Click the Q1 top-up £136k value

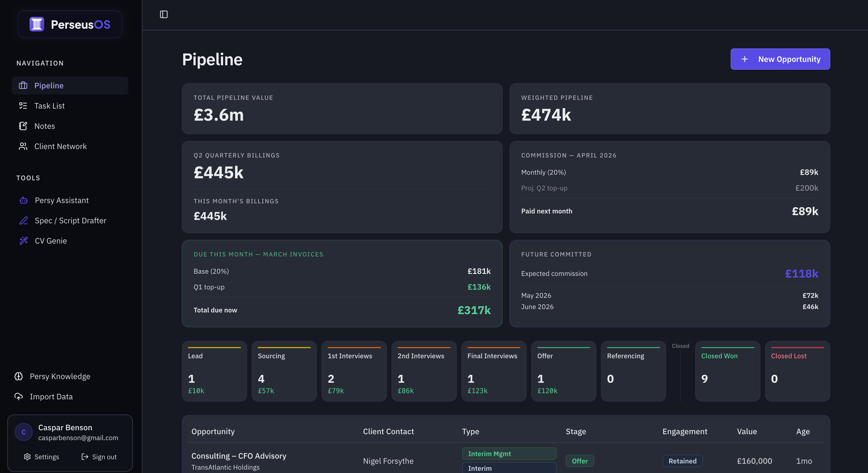pos(479,287)
